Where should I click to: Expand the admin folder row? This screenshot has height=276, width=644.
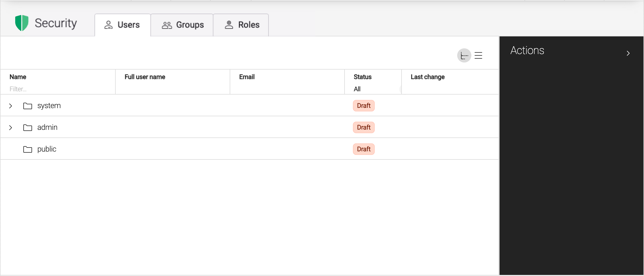coord(11,128)
